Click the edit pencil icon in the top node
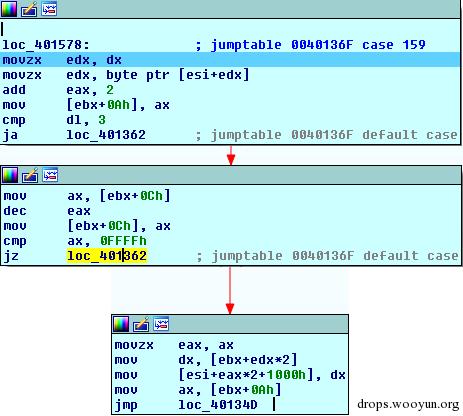 tap(29, 9)
